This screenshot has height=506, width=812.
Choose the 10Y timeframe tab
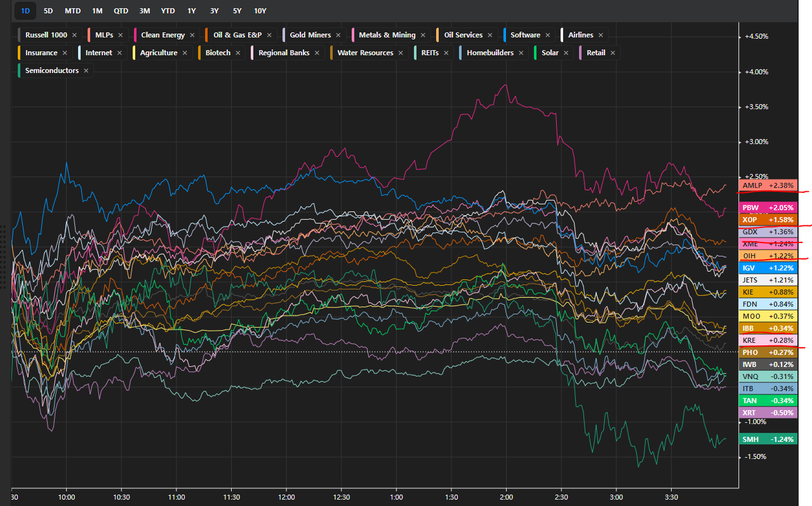pyautogui.click(x=260, y=11)
